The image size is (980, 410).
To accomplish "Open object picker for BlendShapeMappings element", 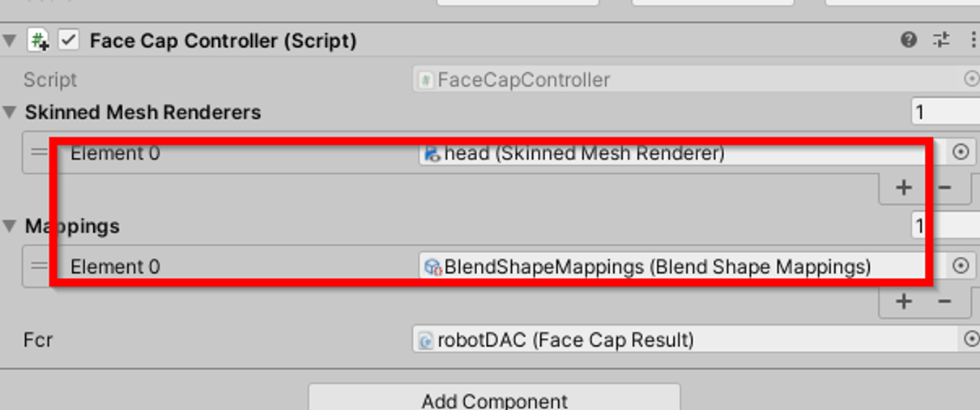I will pos(961,266).
